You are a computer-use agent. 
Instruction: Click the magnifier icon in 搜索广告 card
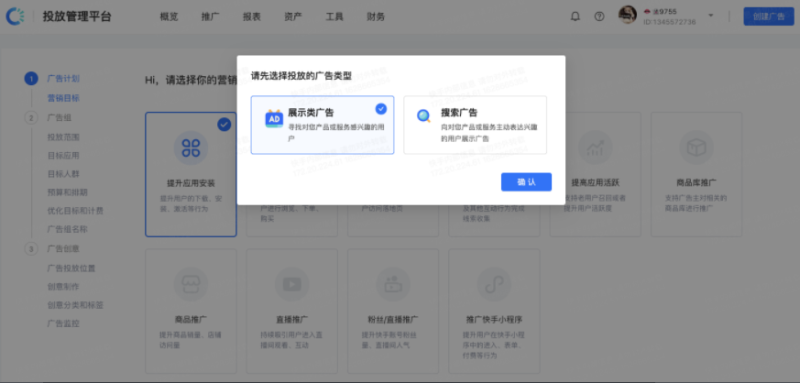click(x=423, y=116)
